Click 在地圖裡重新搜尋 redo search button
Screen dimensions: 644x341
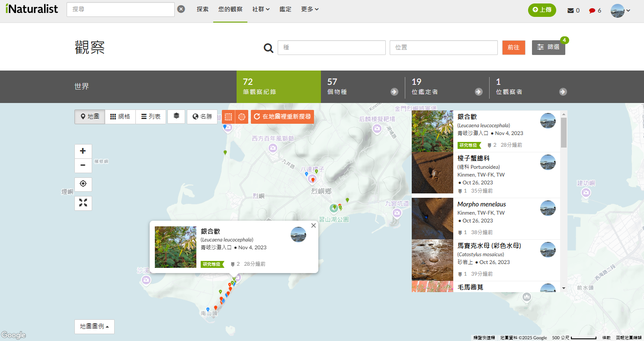coord(282,117)
